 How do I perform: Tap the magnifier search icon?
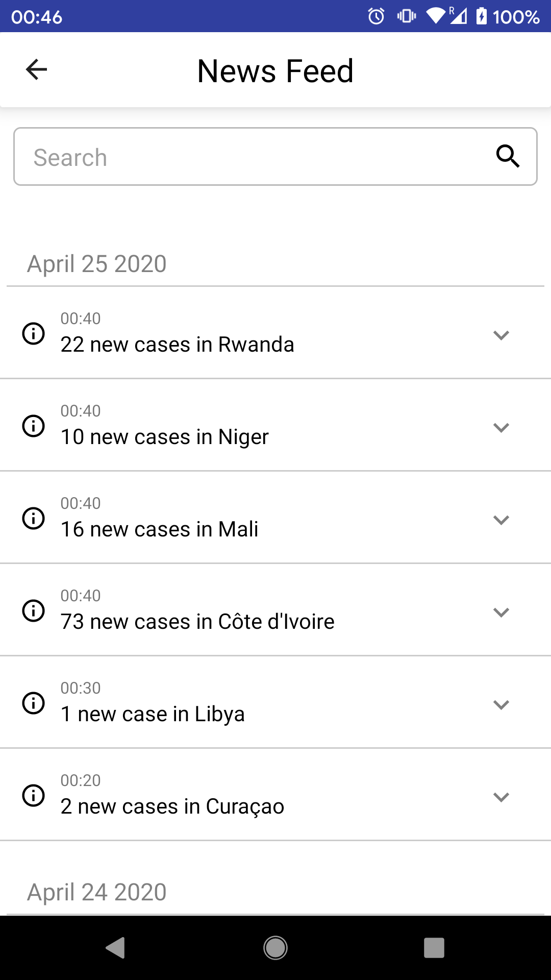click(508, 156)
